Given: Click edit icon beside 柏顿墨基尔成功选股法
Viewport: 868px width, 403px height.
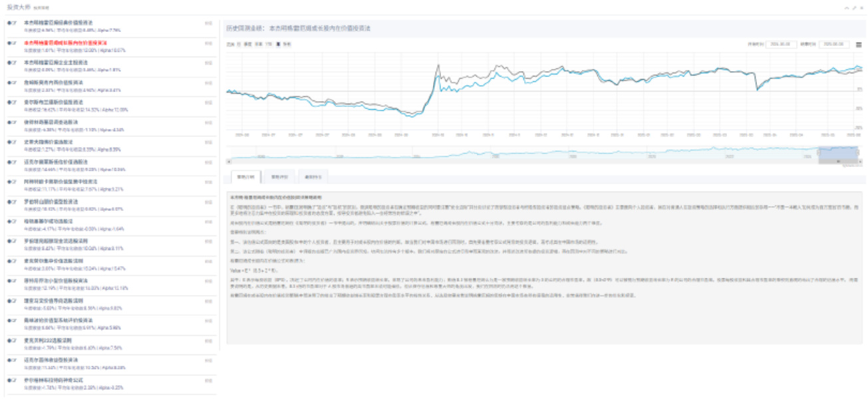Looking at the screenshot, I should pyautogui.click(x=13, y=221).
